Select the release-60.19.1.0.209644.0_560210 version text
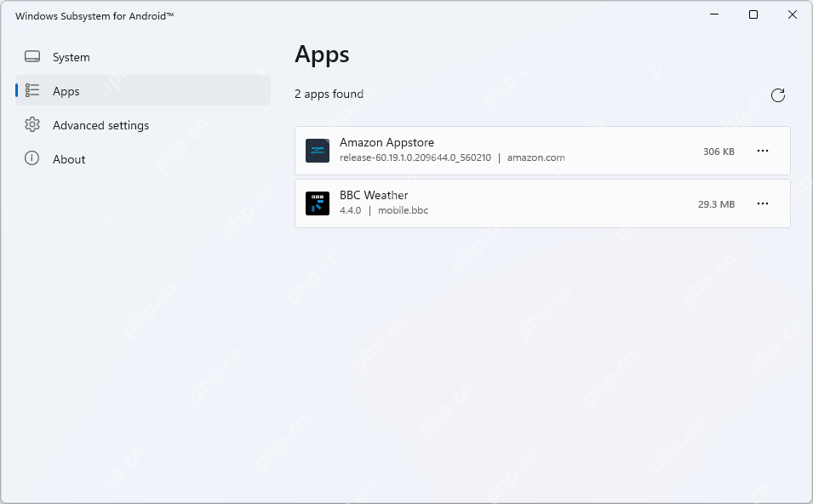This screenshot has height=504, width=813. tap(415, 157)
